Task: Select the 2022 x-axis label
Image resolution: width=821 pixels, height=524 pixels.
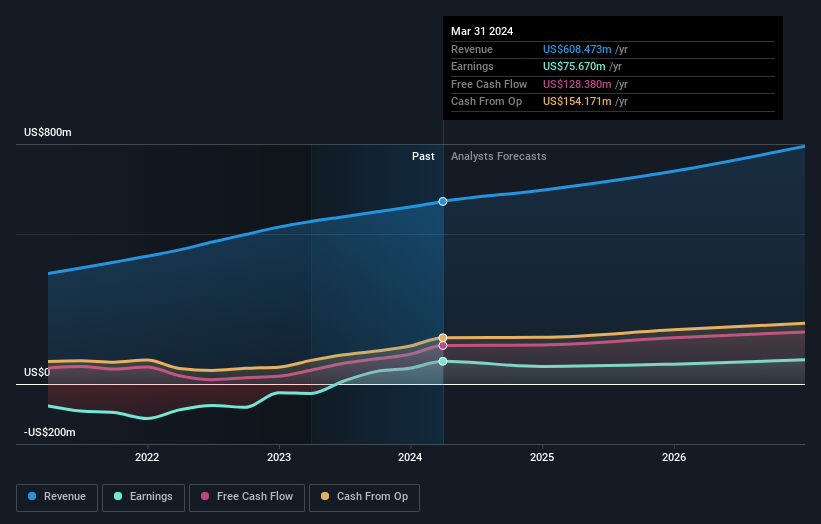Action: point(147,457)
